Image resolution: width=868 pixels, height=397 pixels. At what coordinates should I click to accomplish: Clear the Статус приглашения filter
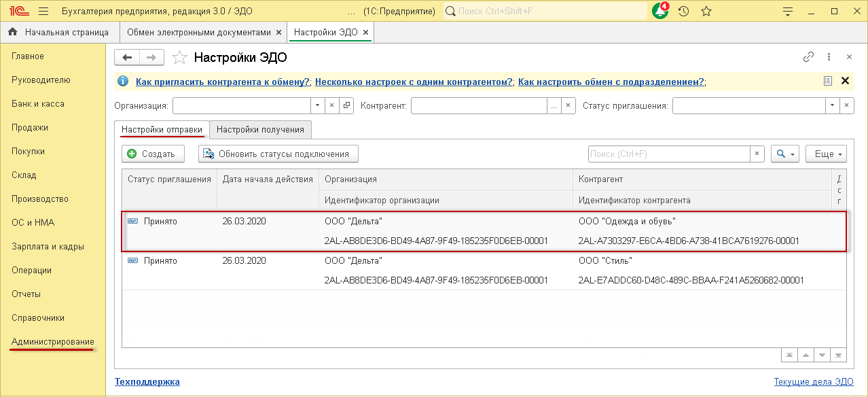(847, 105)
